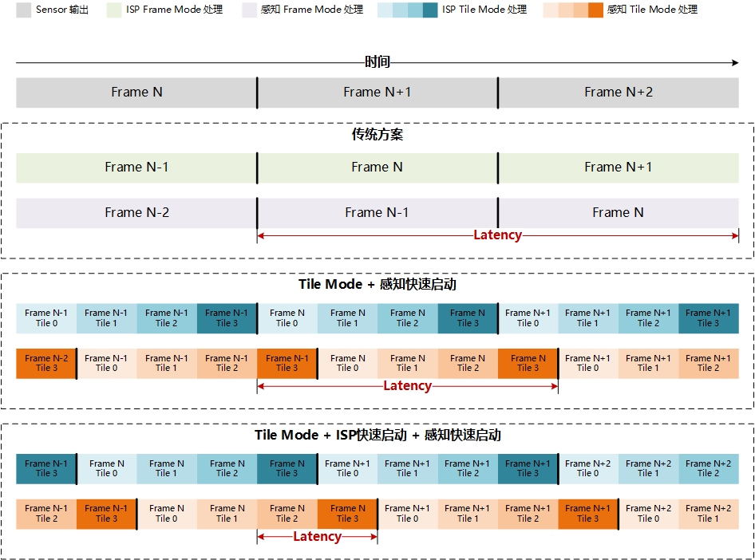Click the 感知 Tile Mode 处理 legend text
This screenshot has height=560, width=755.
pyautogui.click(x=652, y=10)
